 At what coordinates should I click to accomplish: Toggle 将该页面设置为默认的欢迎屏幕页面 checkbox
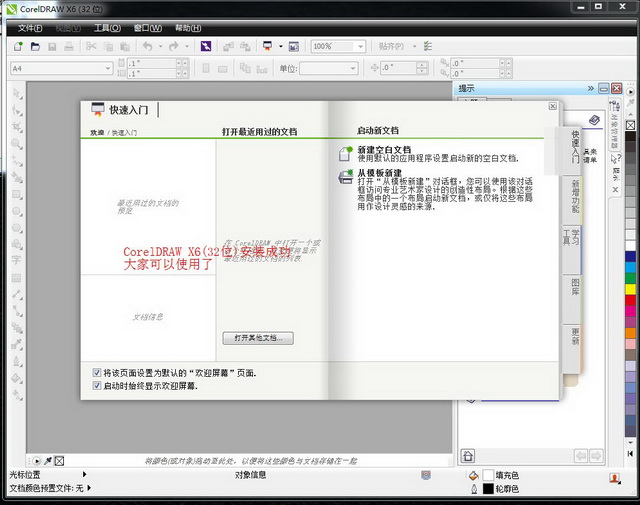tap(97, 372)
